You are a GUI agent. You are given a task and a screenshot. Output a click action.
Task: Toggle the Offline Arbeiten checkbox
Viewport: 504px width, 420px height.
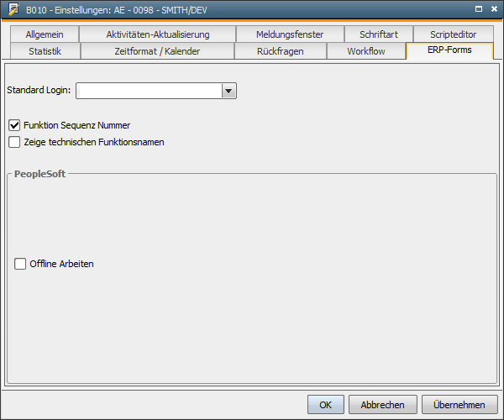point(21,264)
